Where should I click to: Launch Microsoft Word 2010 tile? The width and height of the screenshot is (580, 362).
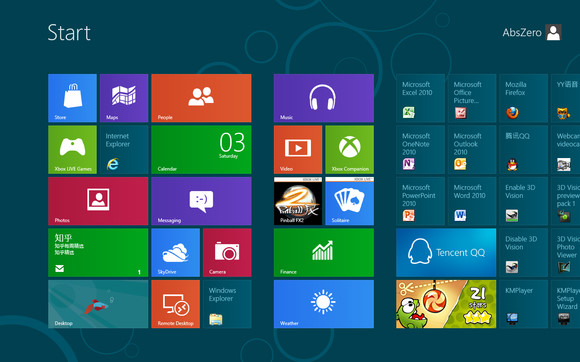tap(472, 201)
